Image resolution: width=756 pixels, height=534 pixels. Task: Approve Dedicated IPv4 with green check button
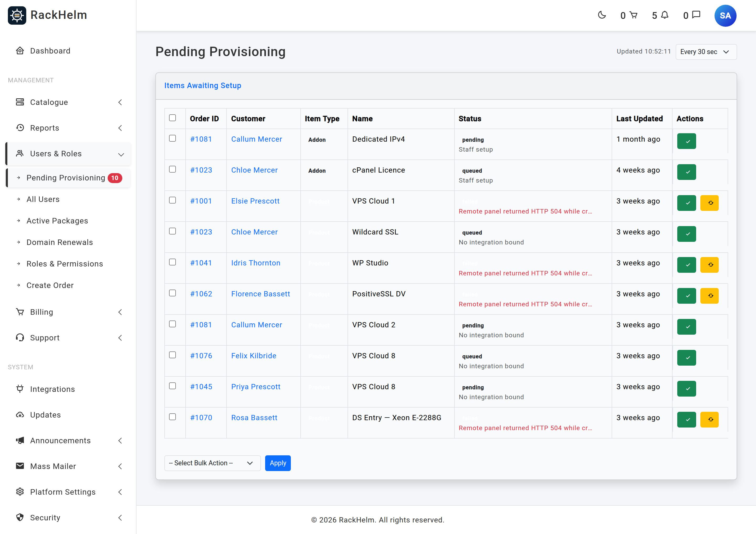coord(686,141)
